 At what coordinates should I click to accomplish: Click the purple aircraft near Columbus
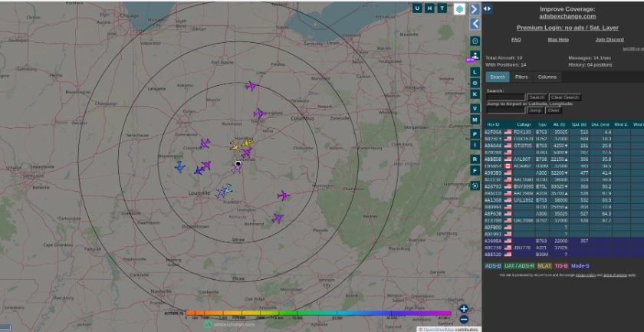(x=259, y=113)
